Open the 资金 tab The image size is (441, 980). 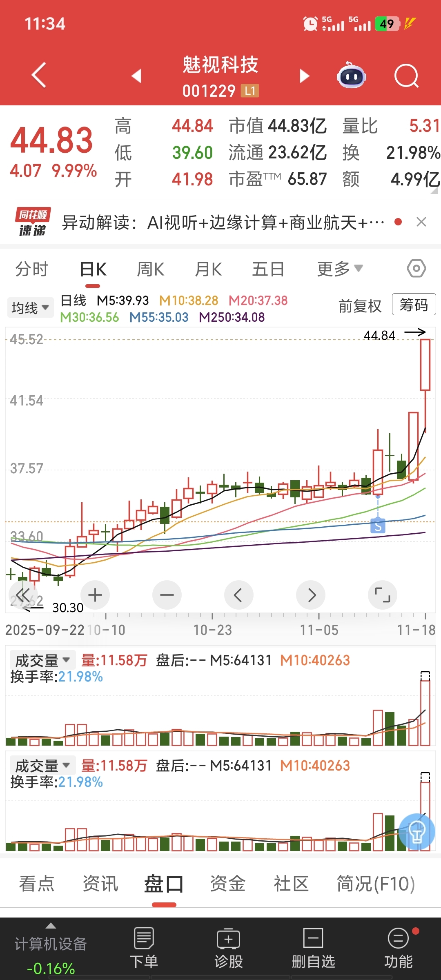point(228,884)
